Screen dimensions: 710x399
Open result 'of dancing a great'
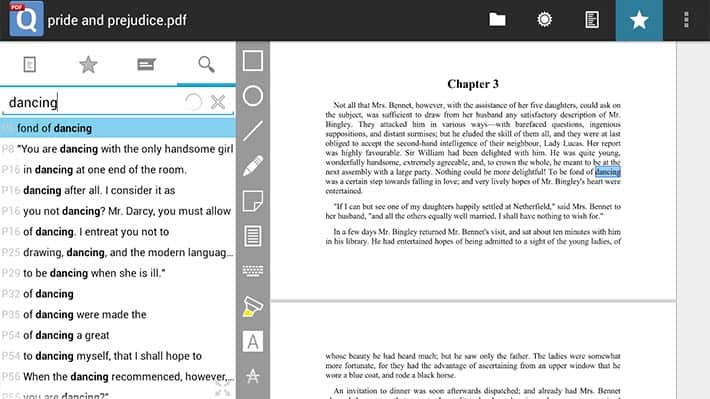point(118,335)
